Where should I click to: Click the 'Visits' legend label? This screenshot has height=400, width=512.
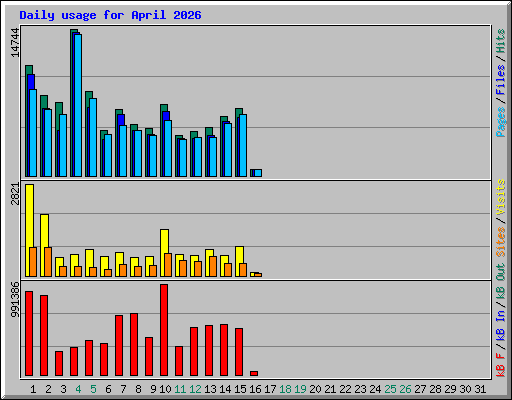(501, 197)
